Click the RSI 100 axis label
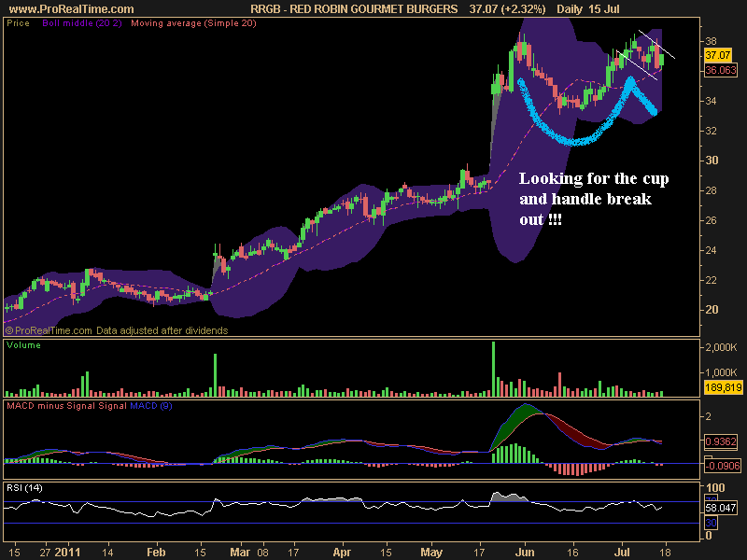The height and width of the screenshot is (560, 747). 715,487
